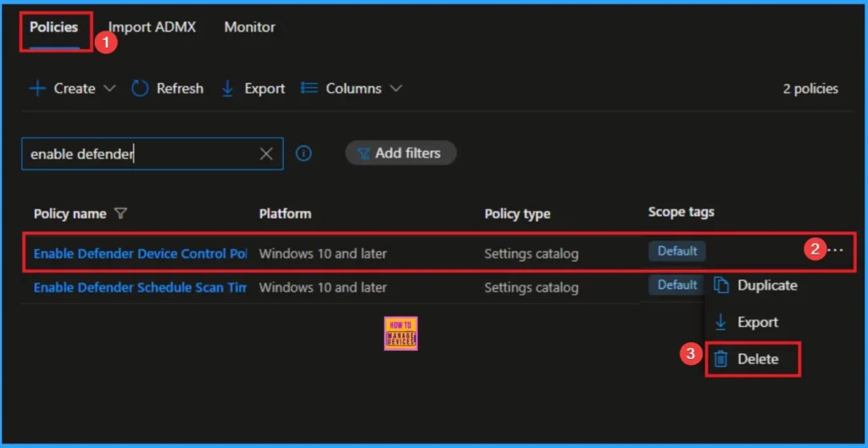Click the Columns list icon

[309, 88]
